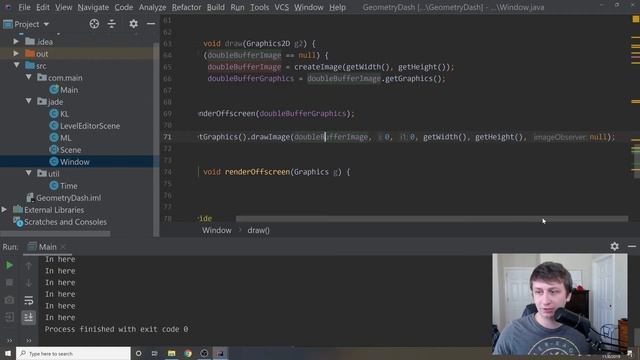Open Task View from taskbar
This screenshot has width=640, height=360.
coord(155,353)
